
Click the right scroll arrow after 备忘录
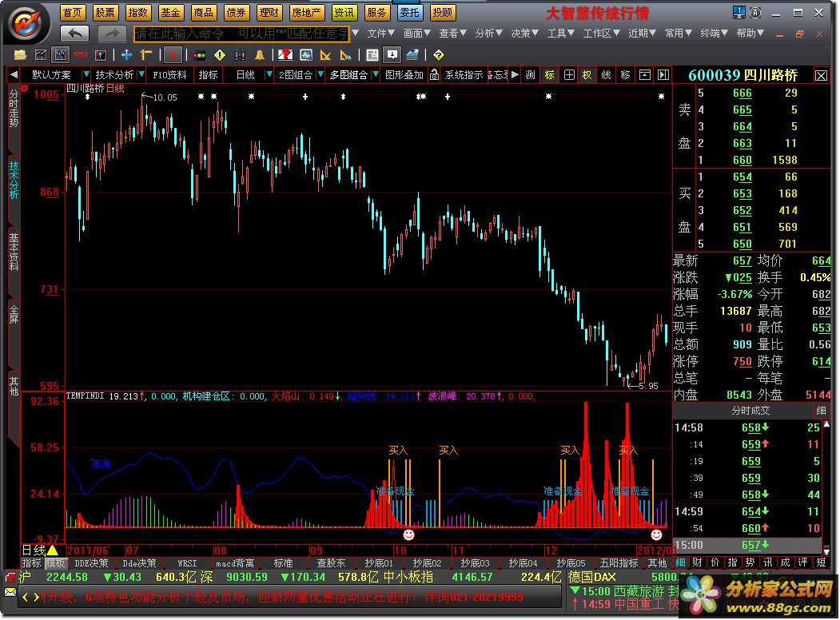point(515,75)
